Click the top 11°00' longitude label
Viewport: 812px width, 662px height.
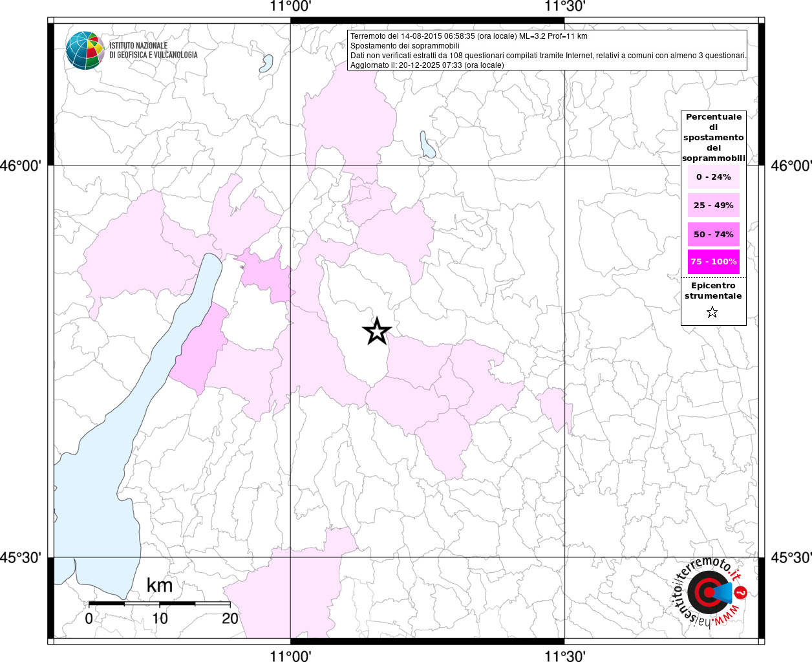290,7
